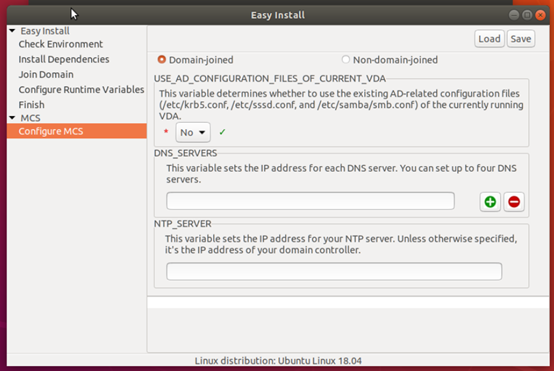Focus the DNS_SERVERS IP address field
Screen dimensions: 554x371
coord(310,201)
